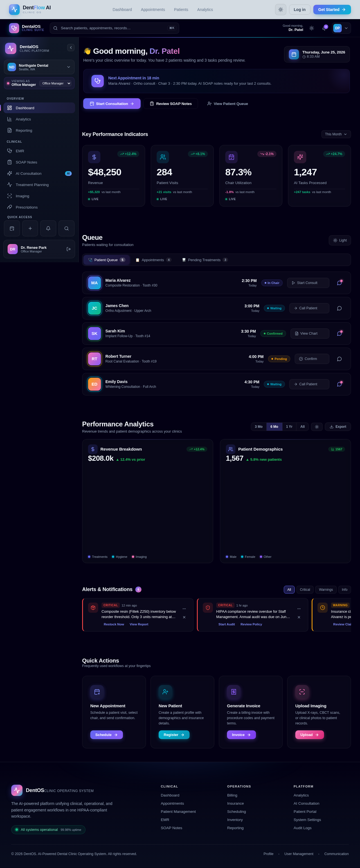Toggle Female legend in Patient Demographics
Screen dimensions: 360x868
pos(248,557)
